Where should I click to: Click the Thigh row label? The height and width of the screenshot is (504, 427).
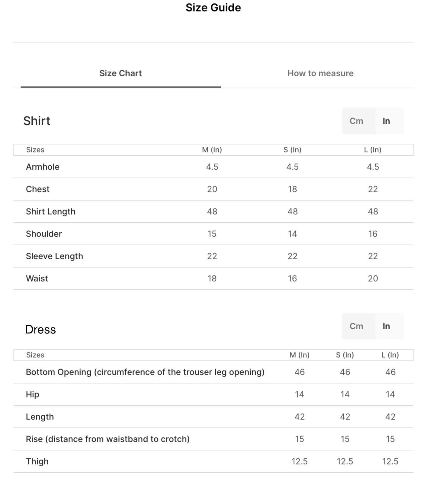coord(37,461)
